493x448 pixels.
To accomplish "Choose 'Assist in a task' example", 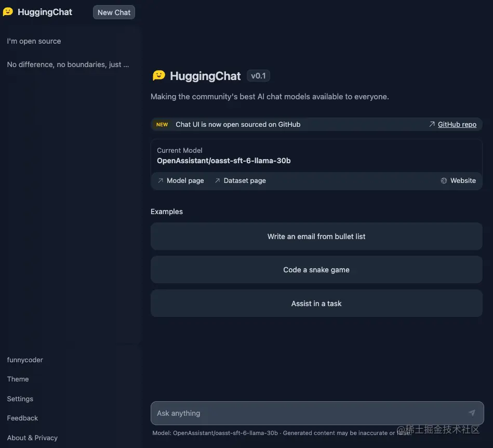I will [316, 304].
